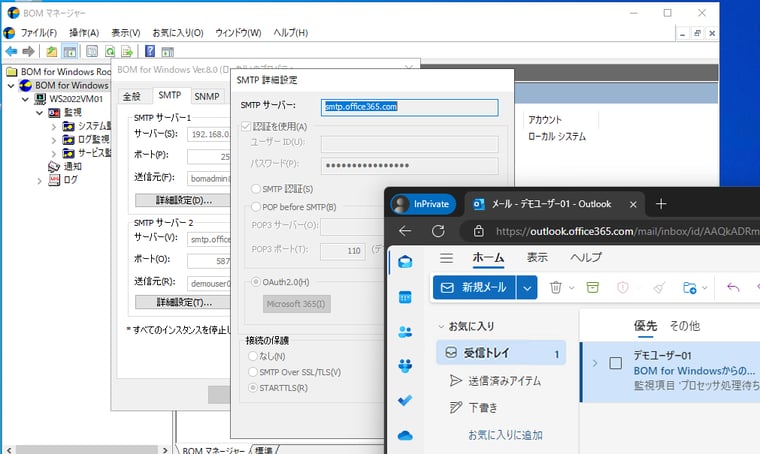Click the 詳細設定(T)... button for SMTP server 2
Image resolution: width=760 pixels, height=454 pixels.
183,302
